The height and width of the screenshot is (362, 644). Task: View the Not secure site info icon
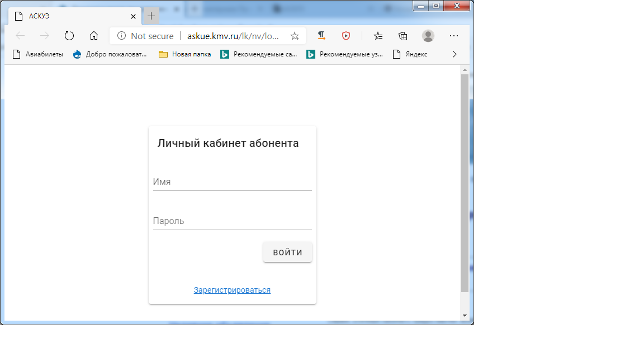click(x=121, y=36)
